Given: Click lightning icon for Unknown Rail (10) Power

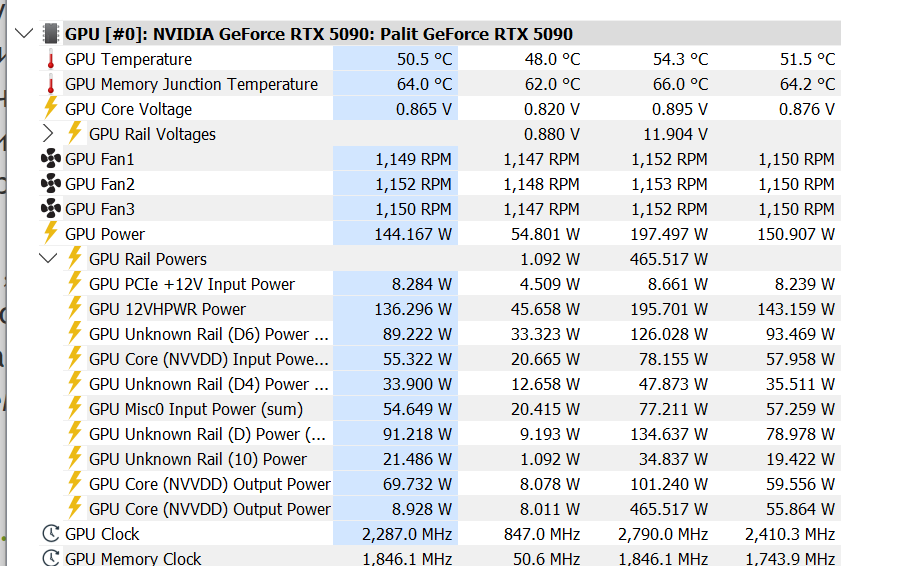Looking at the screenshot, I should click(x=74, y=458).
